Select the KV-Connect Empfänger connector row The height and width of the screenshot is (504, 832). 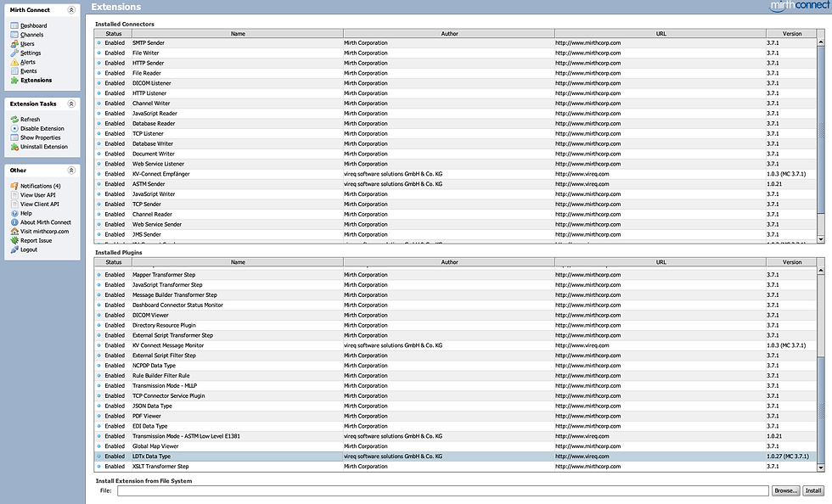(x=456, y=174)
